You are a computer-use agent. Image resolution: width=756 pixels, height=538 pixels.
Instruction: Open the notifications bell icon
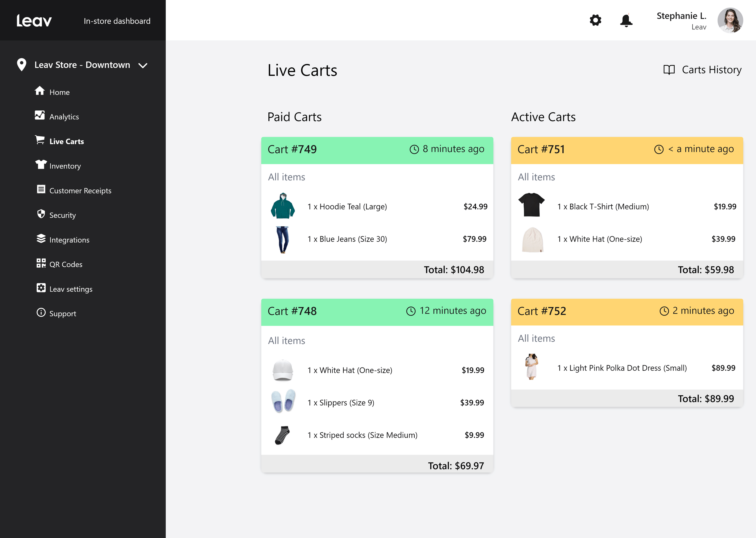pos(626,20)
